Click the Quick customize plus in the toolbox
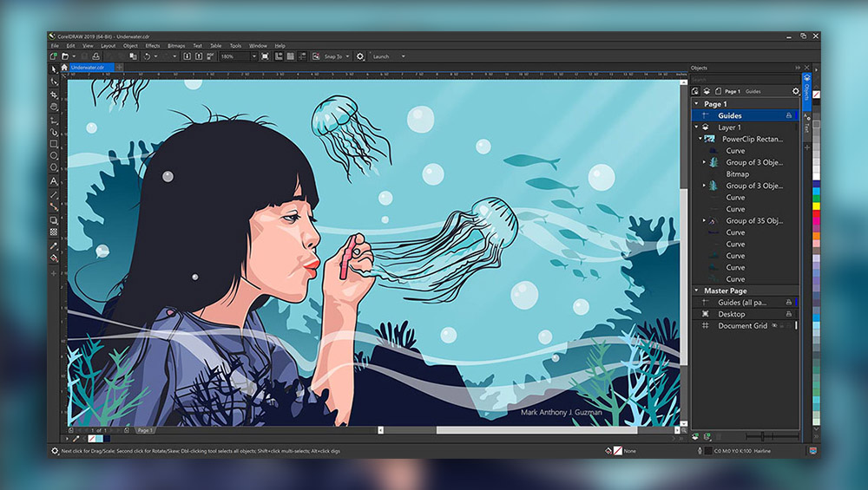Image resolution: width=868 pixels, height=490 pixels. 54,273
